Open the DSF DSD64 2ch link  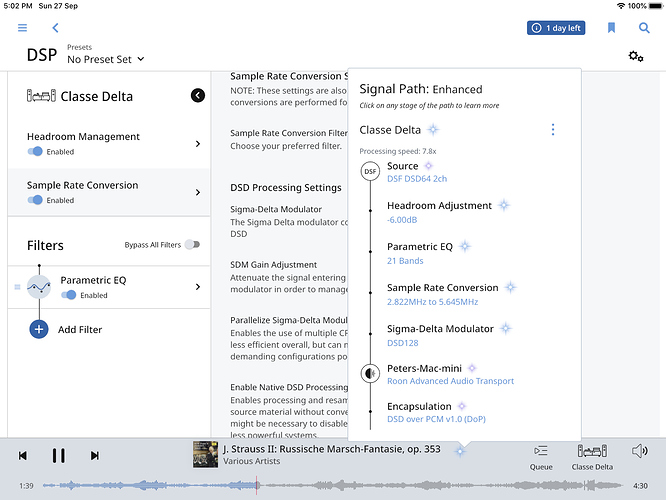point(417,179)
